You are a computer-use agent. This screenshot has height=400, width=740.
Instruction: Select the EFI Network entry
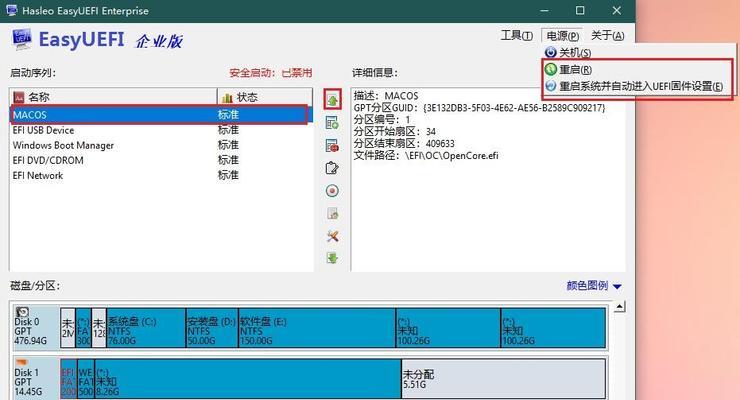point(161,175)
